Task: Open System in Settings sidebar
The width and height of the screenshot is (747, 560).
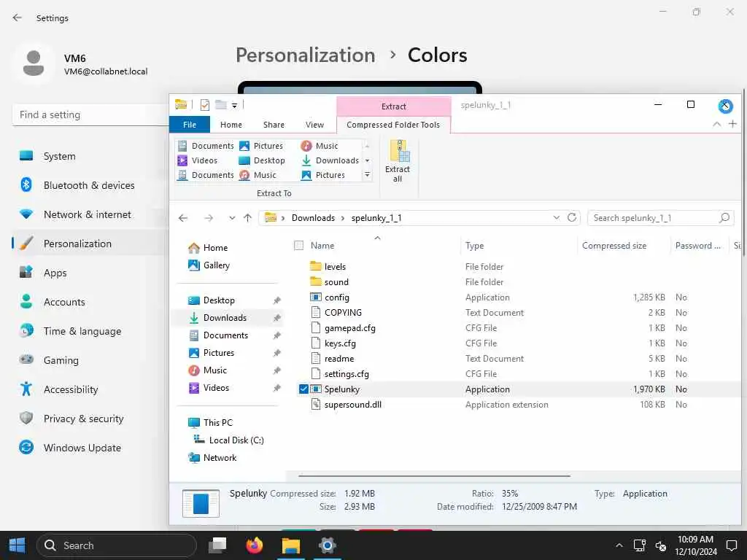Action: [x=90, y=156]
